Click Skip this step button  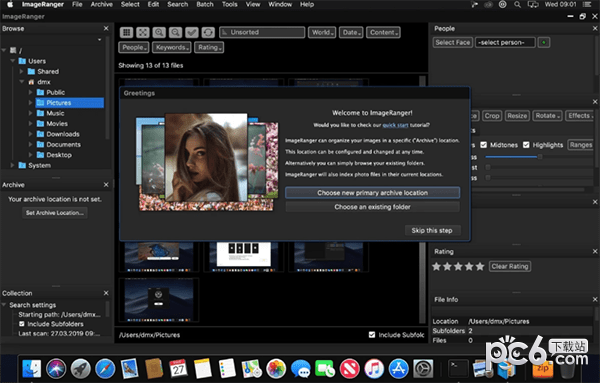pos(432,230)
